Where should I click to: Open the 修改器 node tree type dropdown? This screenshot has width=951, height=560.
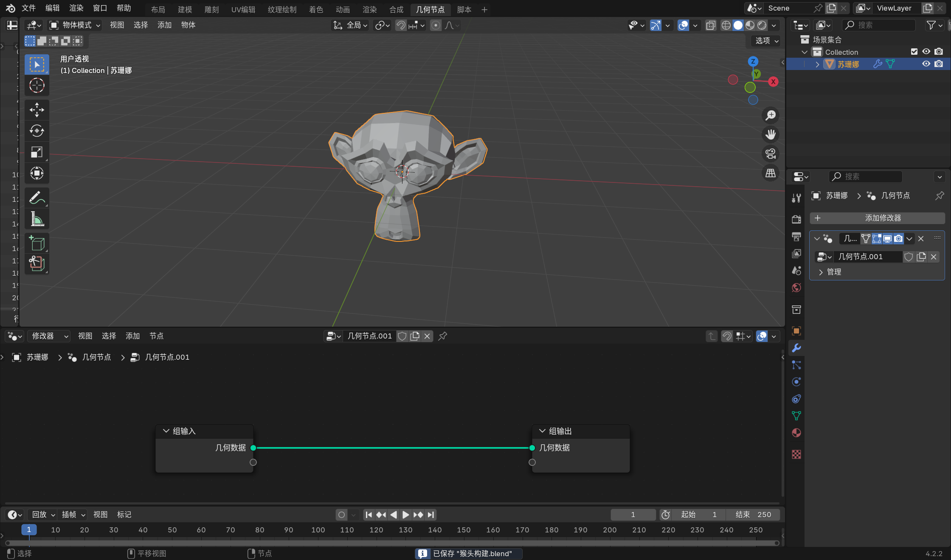pos(49,336)
